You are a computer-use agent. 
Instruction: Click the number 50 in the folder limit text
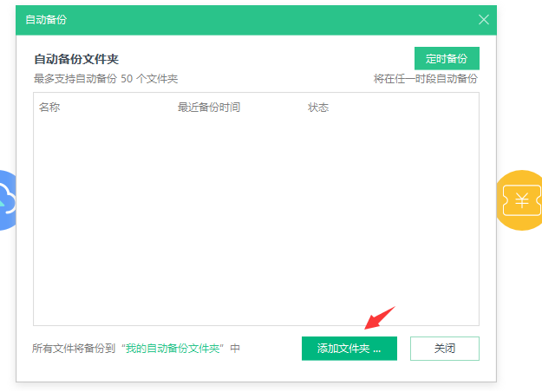pos(127,79)
